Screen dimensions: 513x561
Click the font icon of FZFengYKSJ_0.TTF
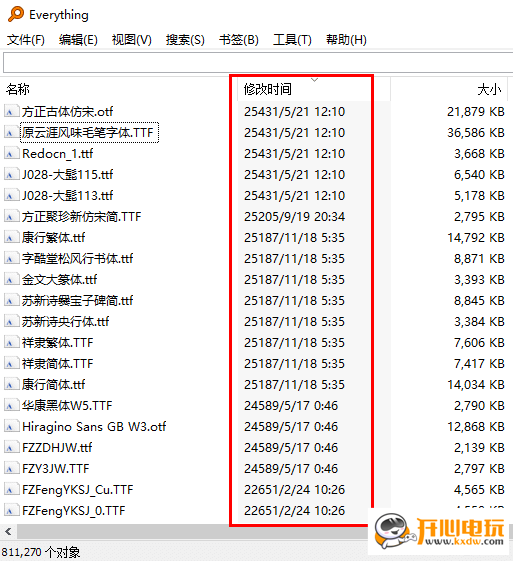tap(11, 510)
